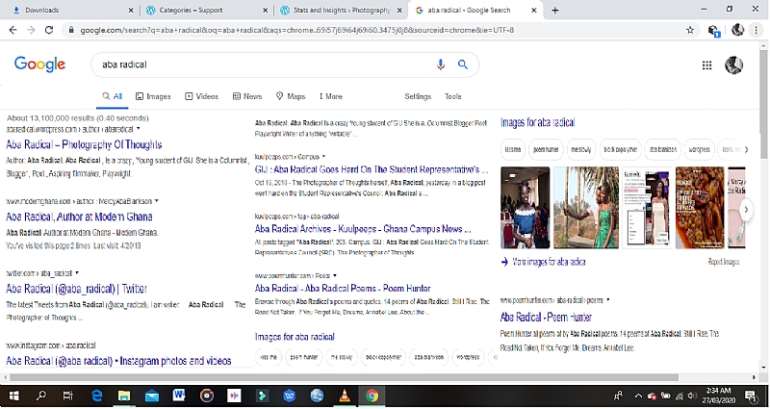This screenshot has width=770, height=409.
Task: Open Aba Radical Instagram photos and videos link
Action: [118, 361]
